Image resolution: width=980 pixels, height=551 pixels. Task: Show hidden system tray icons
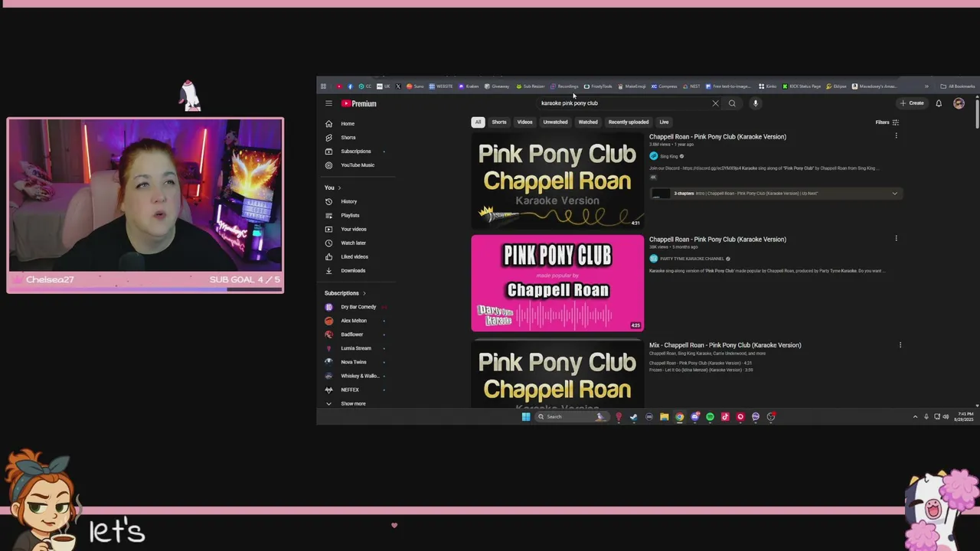coord(915,417)
